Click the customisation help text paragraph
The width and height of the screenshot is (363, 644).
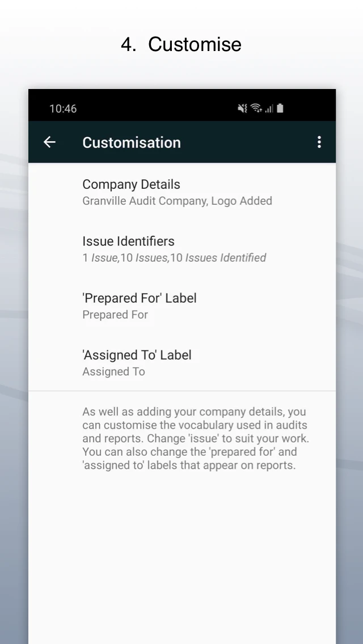point(196,438)
